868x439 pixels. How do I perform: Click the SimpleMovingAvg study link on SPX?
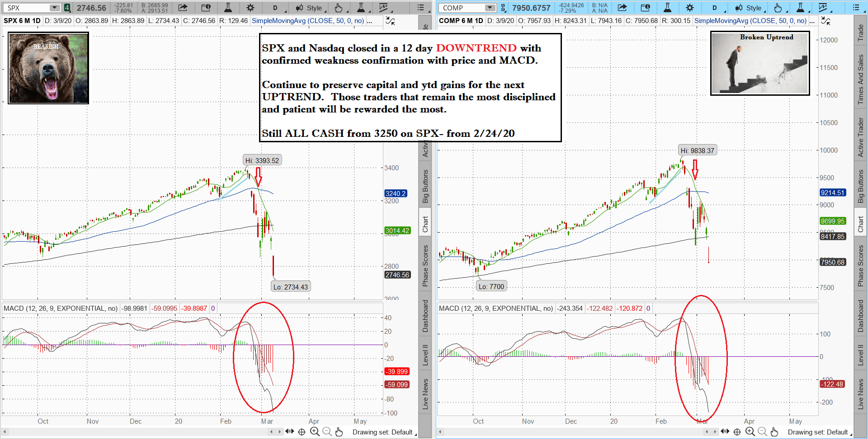tap(307, 21)
